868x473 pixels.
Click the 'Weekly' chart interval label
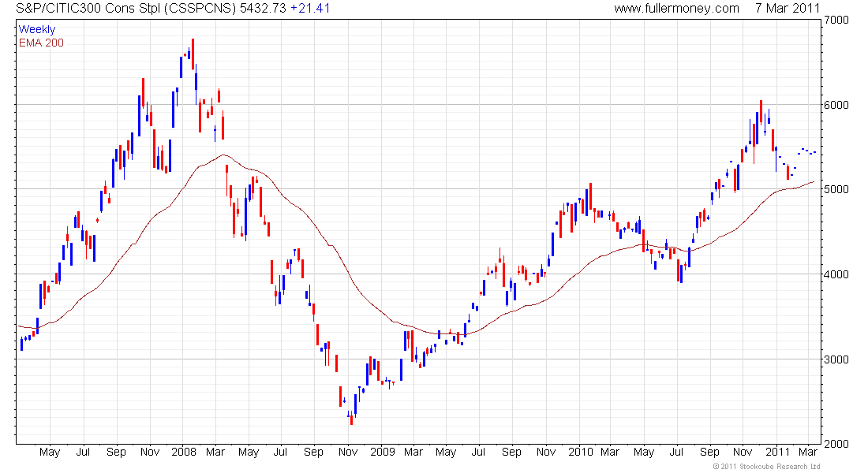point(37,29)
